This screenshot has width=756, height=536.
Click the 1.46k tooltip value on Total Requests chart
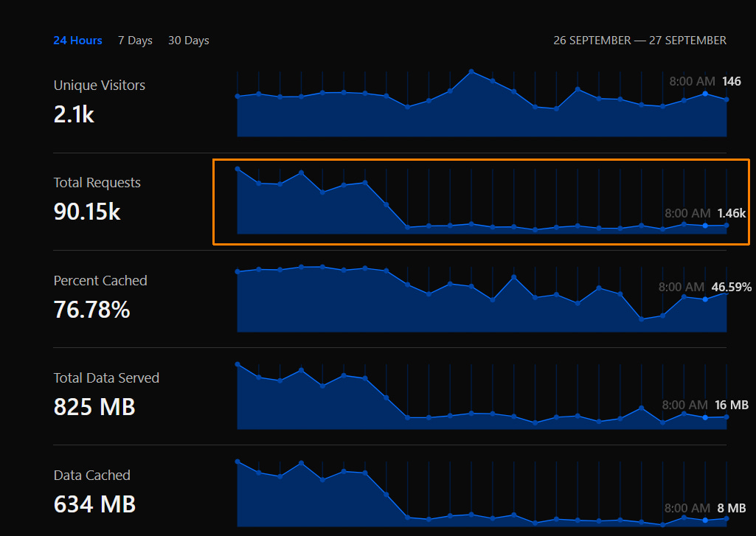tap(731, 213)
